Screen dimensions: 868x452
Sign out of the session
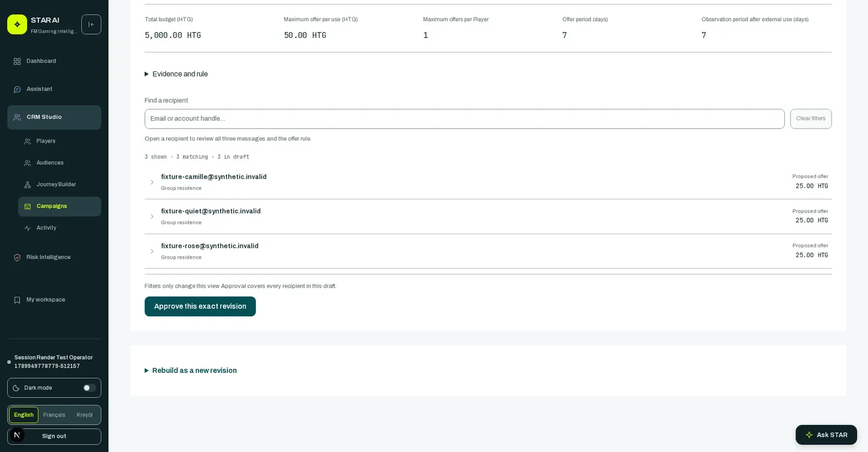point(54,436)
